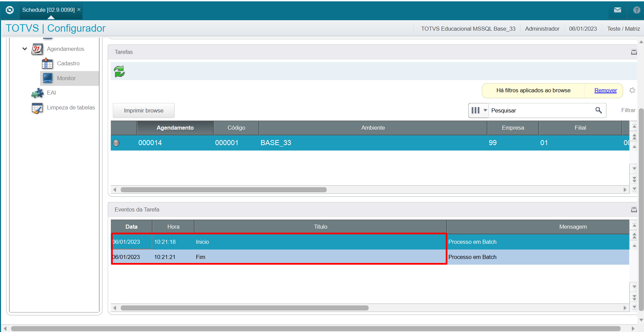Click Processo em Batch message in Fim row
The width and height of the screenshot is (644, 332).
click(472, 257)
